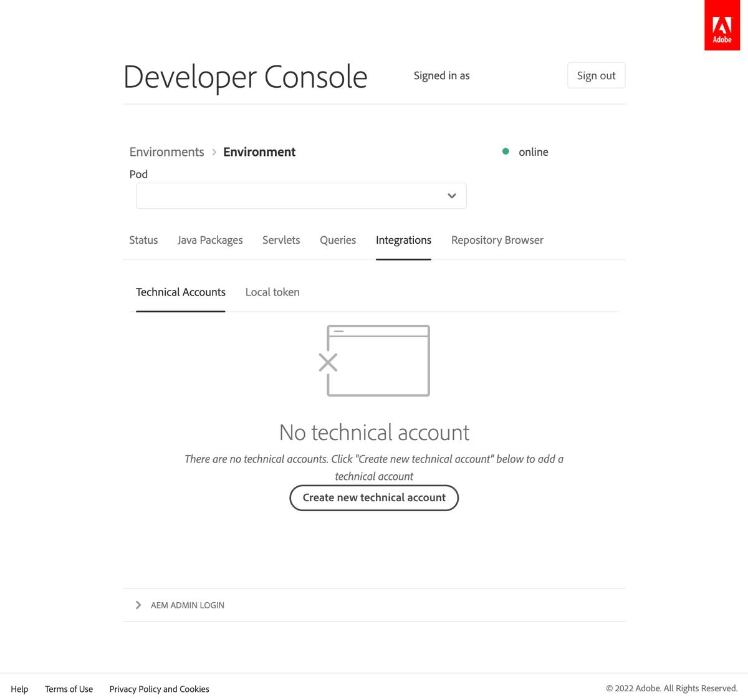Open the Java Packages tab
Screen dimensions: 748x700
point(210,239)
